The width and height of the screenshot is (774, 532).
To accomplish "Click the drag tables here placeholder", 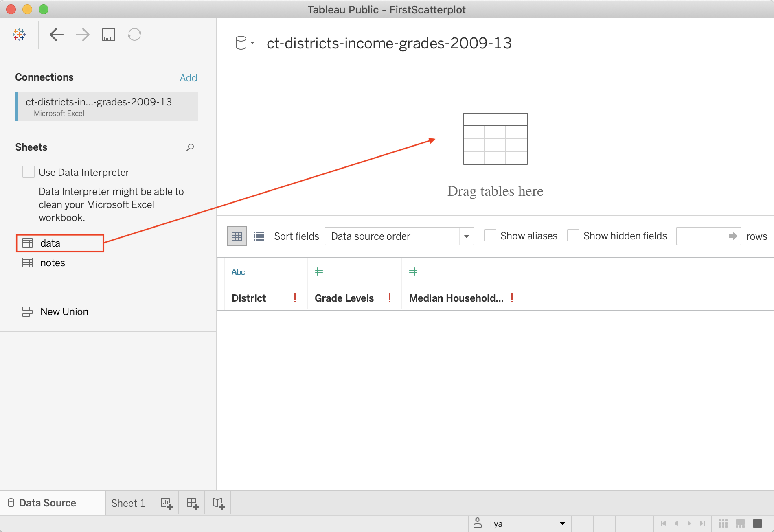I will 496,157.
